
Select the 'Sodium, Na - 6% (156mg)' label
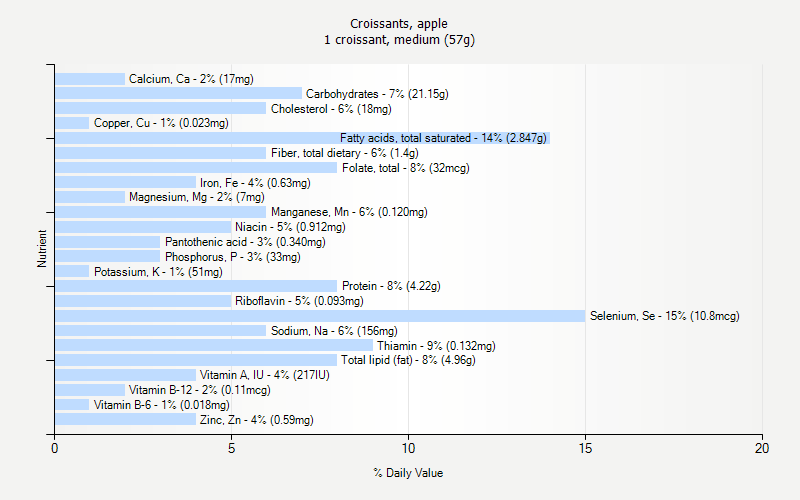[x=334, y=331]
